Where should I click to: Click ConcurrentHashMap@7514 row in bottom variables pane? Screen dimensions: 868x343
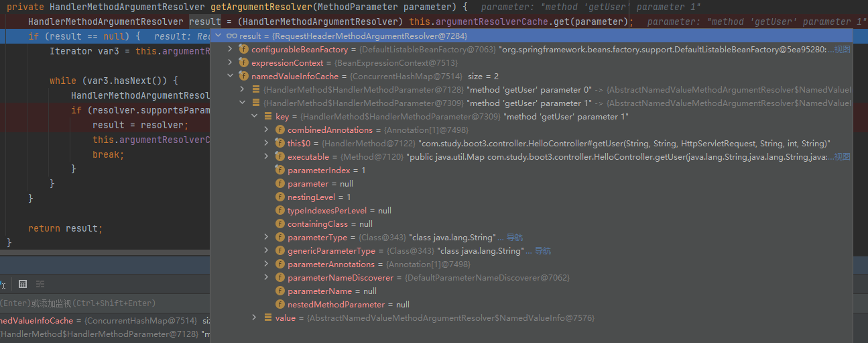(x=105, y=321)
